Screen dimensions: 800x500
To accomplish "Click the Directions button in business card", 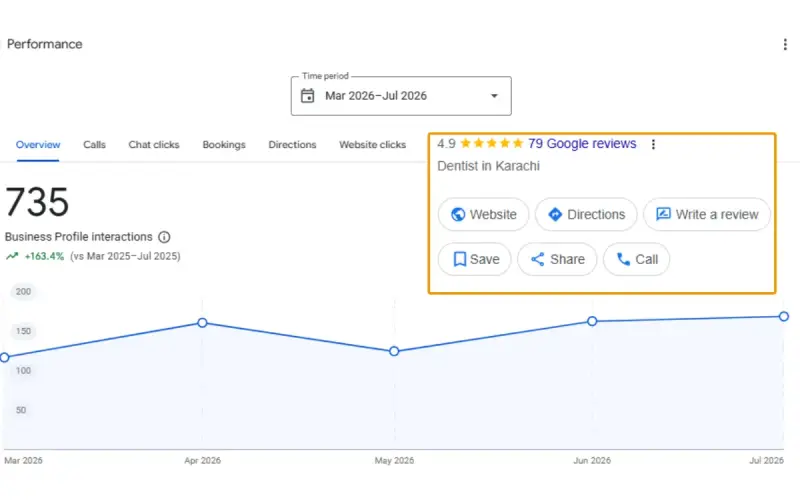I will point(586,215).
